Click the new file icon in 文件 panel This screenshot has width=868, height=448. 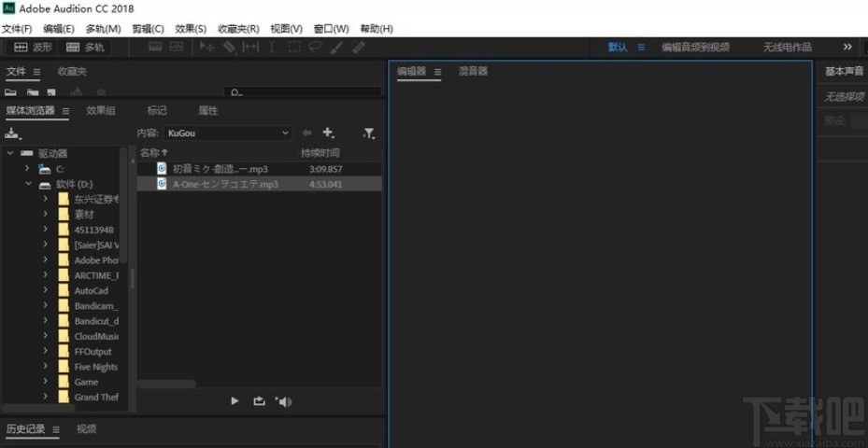(51, 92)
